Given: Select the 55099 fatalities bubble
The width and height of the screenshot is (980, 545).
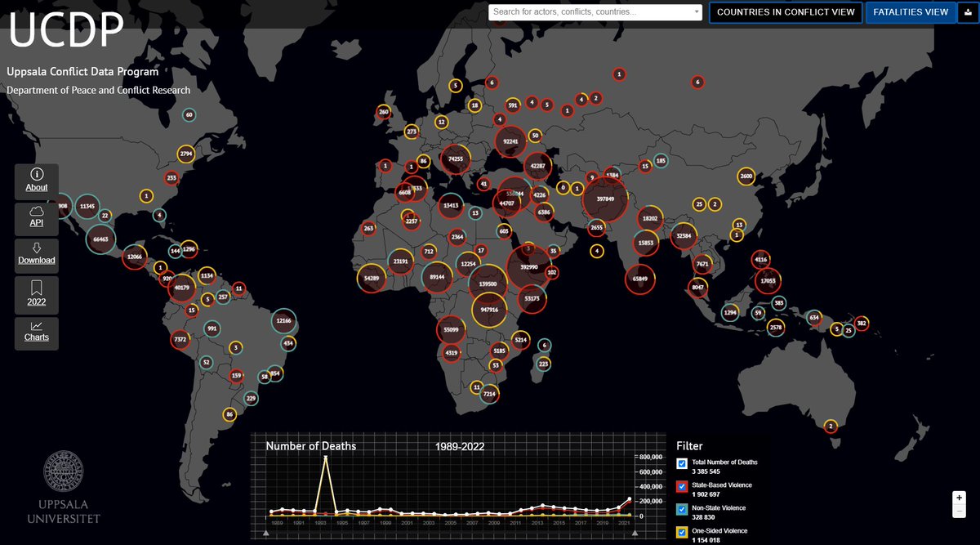Looking at the screenshot, I should point(451,329).
